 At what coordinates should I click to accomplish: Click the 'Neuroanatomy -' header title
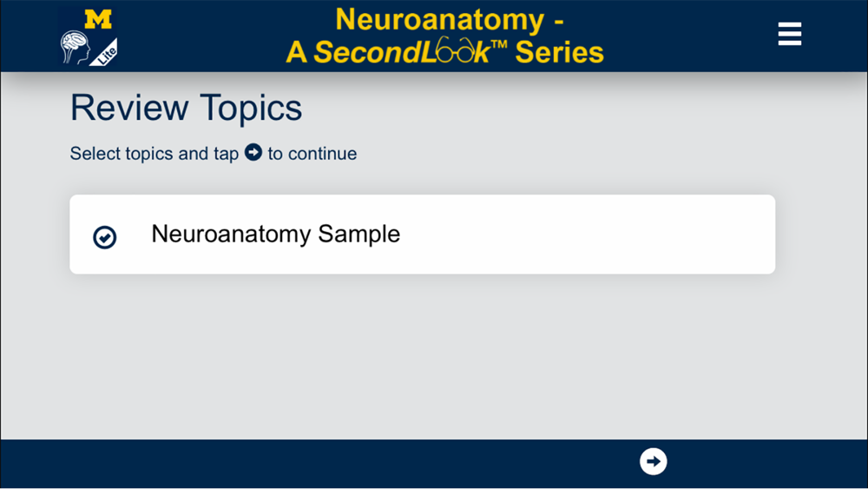click(x=450, y=19)
